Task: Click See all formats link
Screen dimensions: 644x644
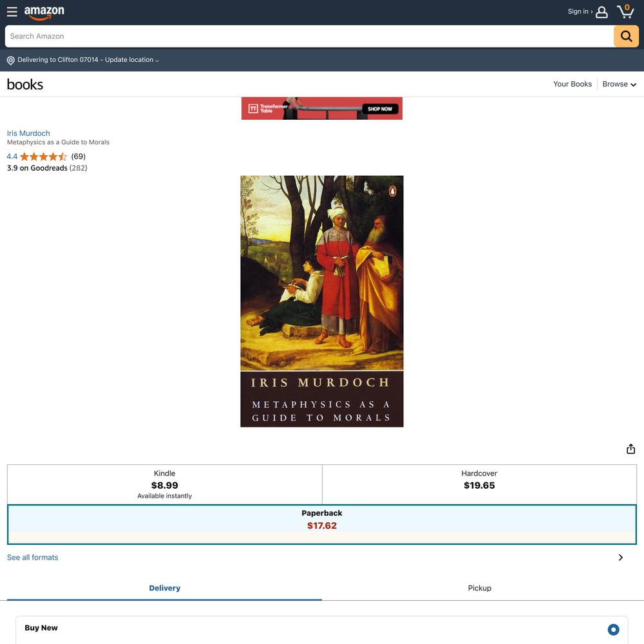Action: pos(32,557)
